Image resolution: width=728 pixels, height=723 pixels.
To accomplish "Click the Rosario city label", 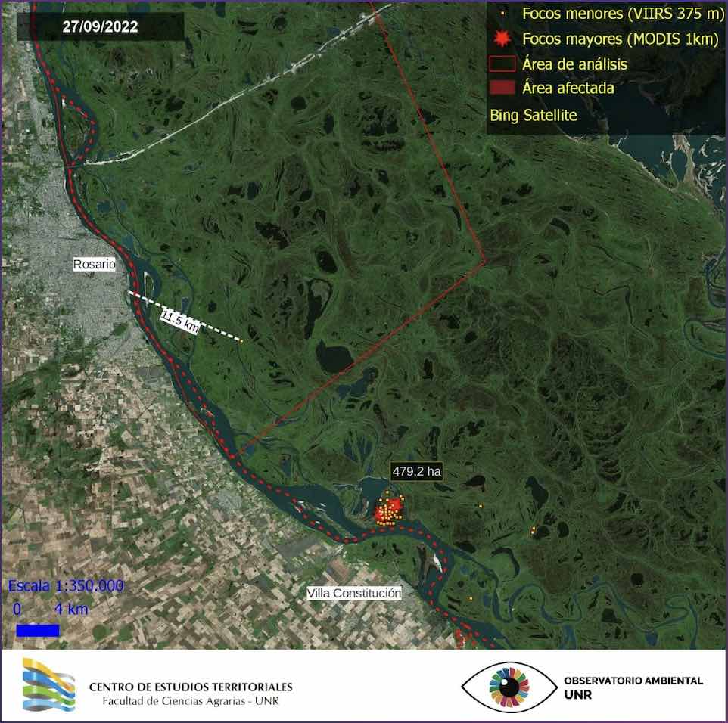I will click(x=95, y=265).
